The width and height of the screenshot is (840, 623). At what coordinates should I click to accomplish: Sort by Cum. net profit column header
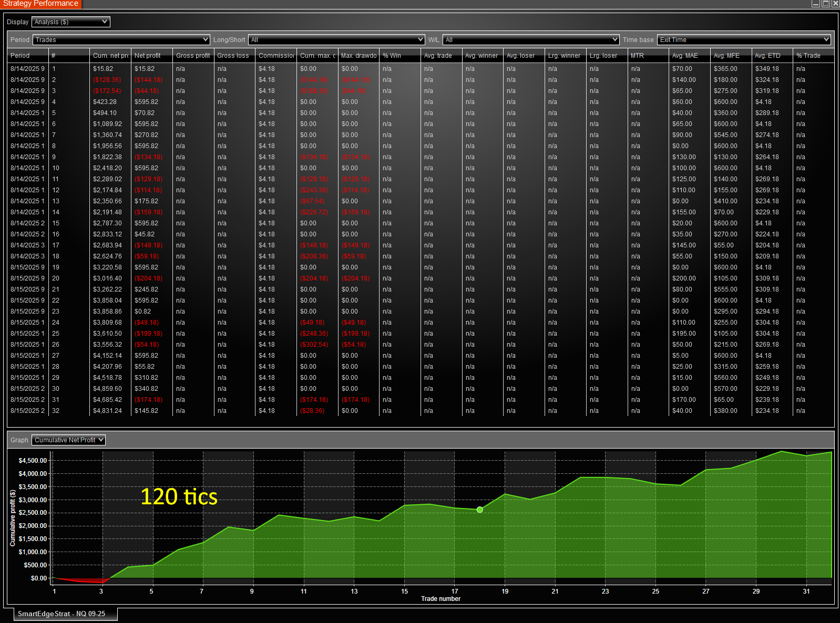(x=110, y=56)
